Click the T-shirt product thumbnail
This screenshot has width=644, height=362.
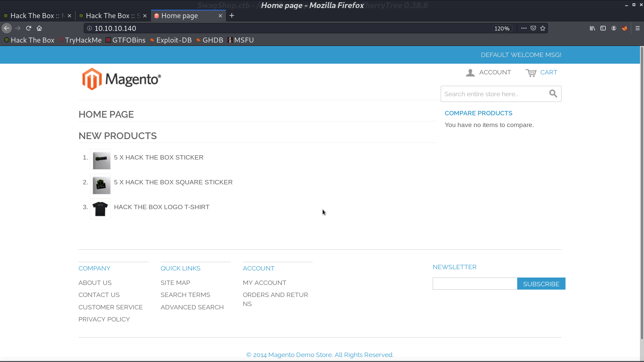pos(100,209)
